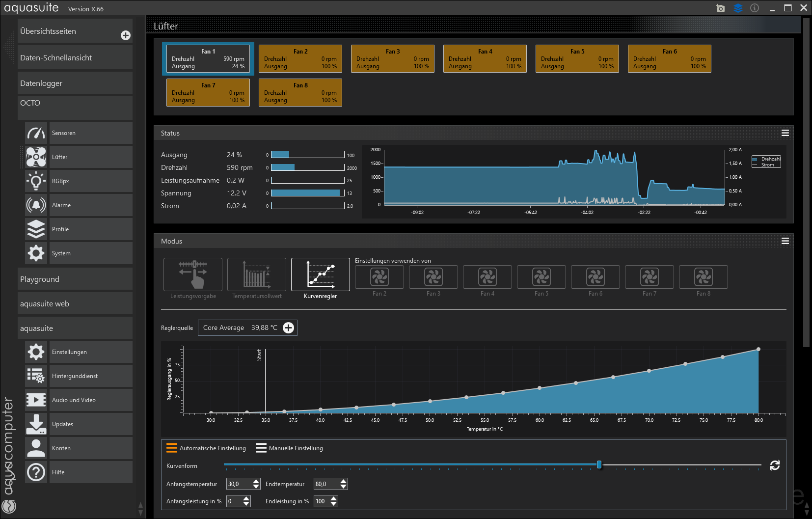812x519 pixels.
Task: Open the Sensoren gauge icon
Action: (36, 133)
